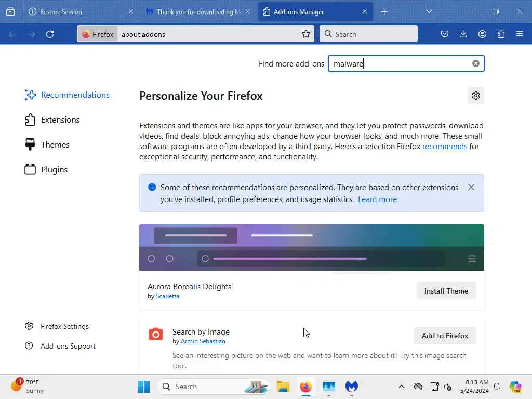Screen dimensions: 532x399
Task: Open the add-ons tools gear menu
Action: pos(476,96)
